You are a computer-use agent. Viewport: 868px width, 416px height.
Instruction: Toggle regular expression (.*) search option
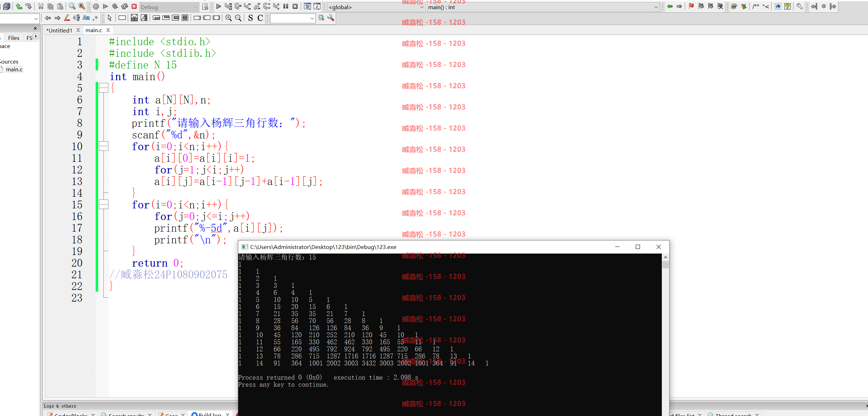[95, 18]
